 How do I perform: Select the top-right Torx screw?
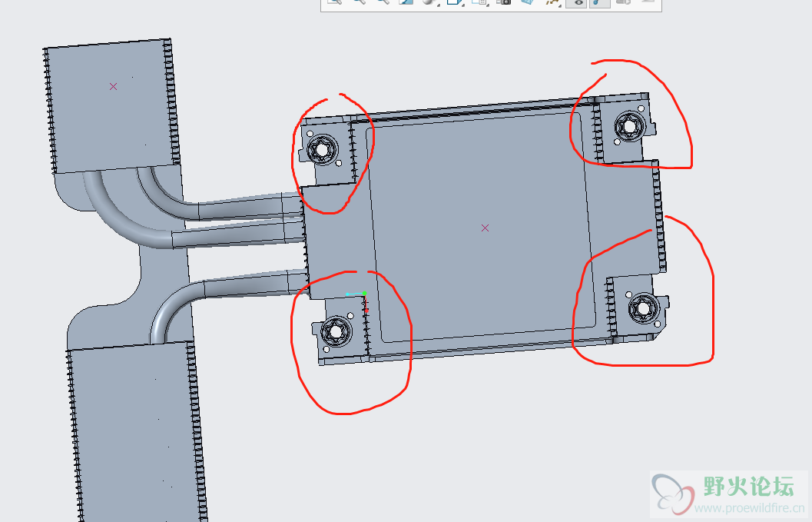(x=628, y=126)
